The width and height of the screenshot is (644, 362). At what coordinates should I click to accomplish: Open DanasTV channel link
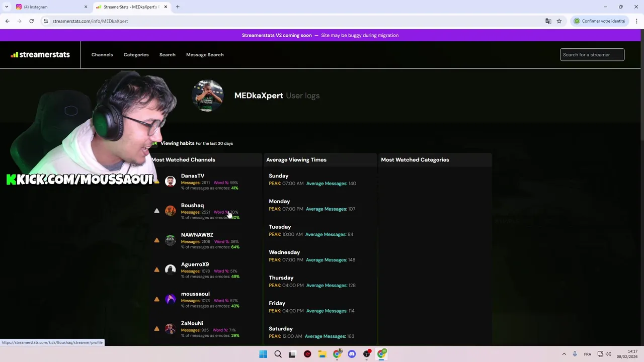click(193, 176)
